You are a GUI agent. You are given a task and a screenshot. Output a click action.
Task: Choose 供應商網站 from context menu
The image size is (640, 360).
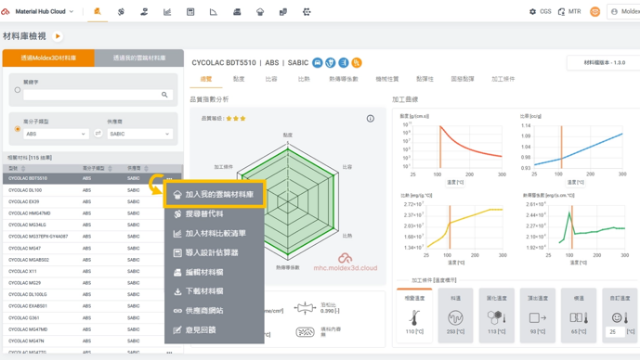point(215,311)
